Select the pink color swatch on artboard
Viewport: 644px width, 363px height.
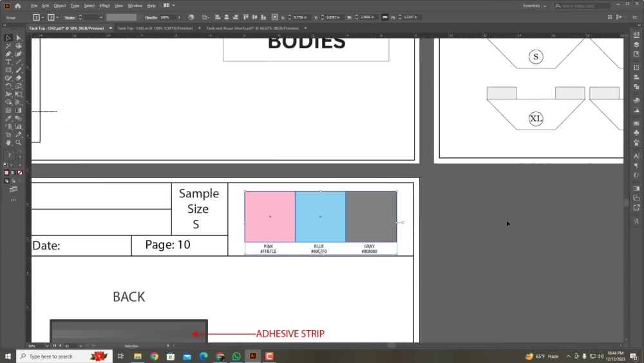coord(270,217)
